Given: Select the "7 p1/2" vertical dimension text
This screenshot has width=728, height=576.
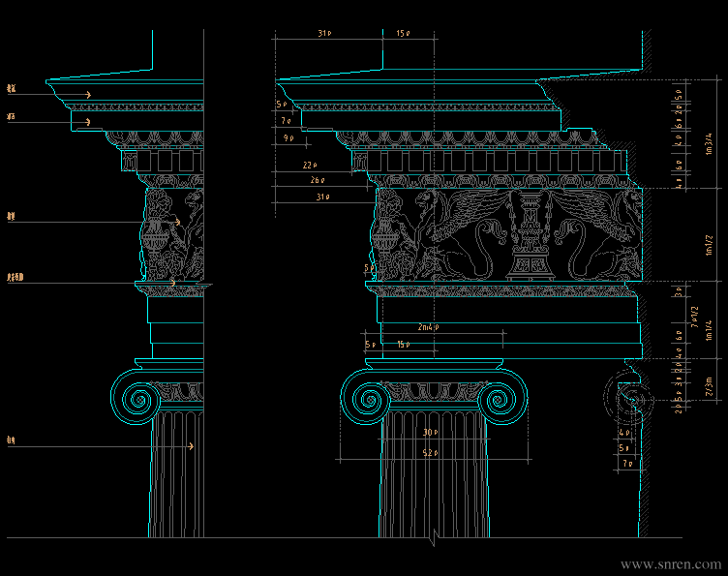Looking at the screenshot, I should [694, 317].
